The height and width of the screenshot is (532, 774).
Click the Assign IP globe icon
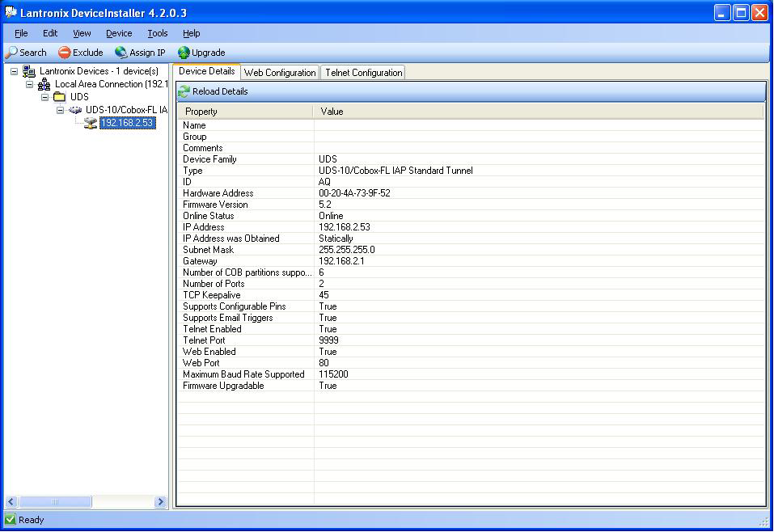click(121, 53)
